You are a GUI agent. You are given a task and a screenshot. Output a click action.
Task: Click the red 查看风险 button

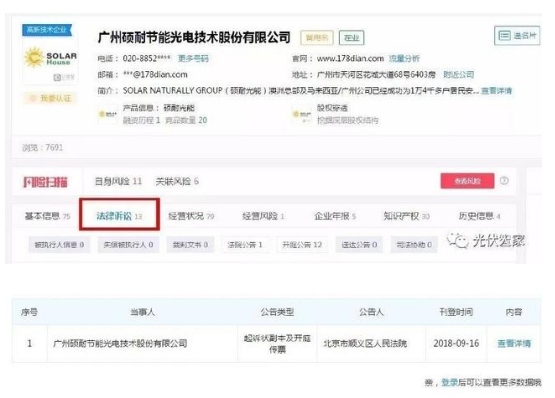pos(467,181)
